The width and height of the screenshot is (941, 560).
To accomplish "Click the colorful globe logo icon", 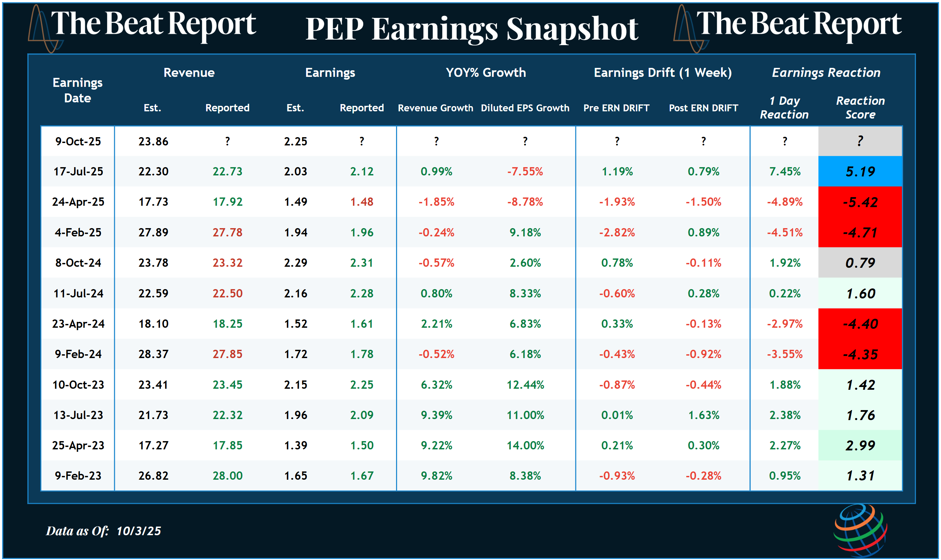I will pos(860,530).
